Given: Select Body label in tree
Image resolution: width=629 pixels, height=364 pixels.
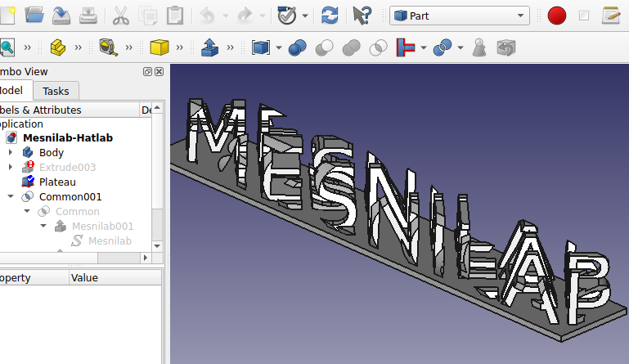Looking at the screenshot, I should [x=52, y=152].
